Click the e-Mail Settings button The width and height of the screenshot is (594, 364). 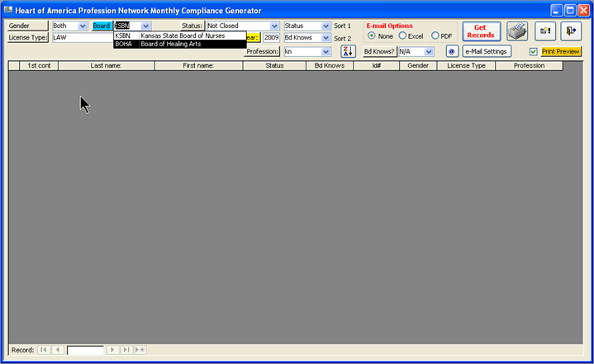487,51
